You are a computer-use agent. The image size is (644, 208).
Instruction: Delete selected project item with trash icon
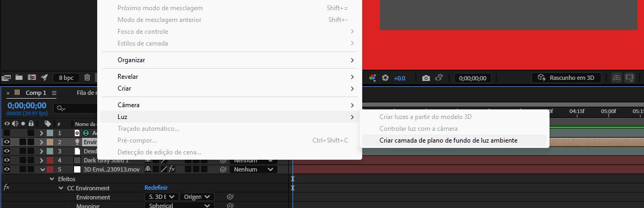(x=87, y=78)
